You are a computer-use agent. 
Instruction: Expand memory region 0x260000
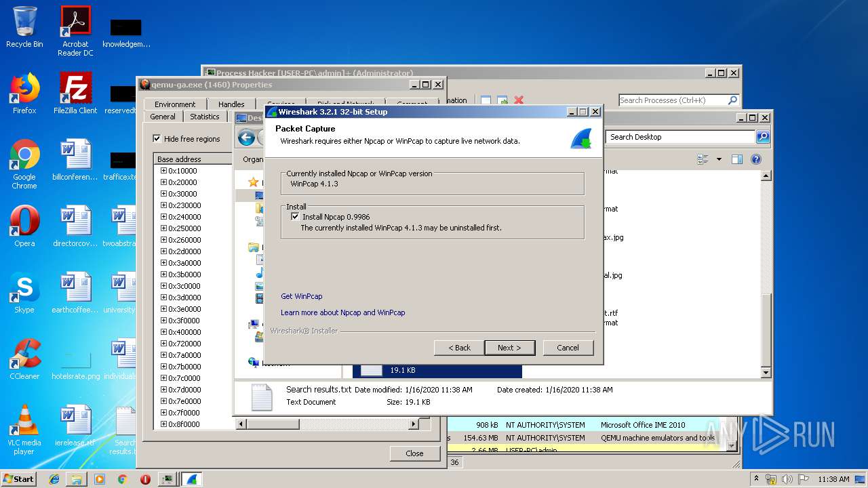163,240
